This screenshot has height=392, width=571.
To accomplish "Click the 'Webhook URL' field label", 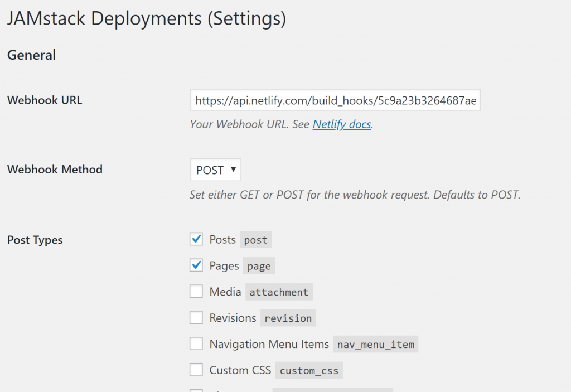I will [x=45, y=100].
